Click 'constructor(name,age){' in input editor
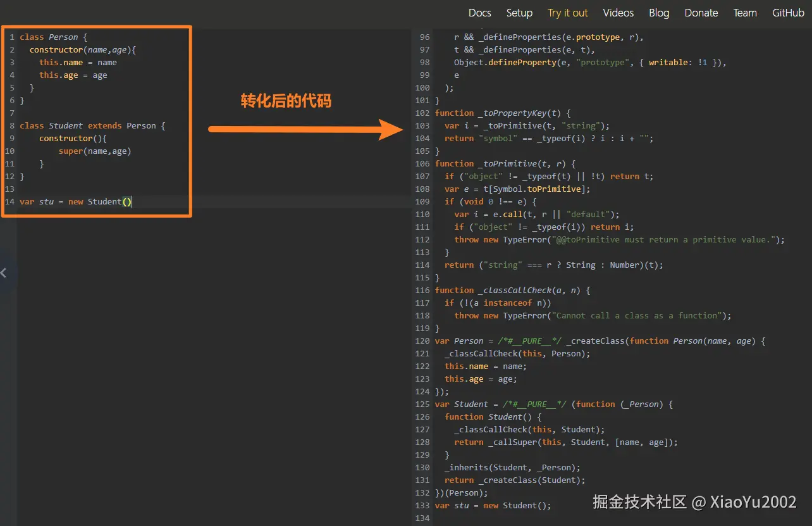This screenshot has height=526, width=812. coord(83,49)
